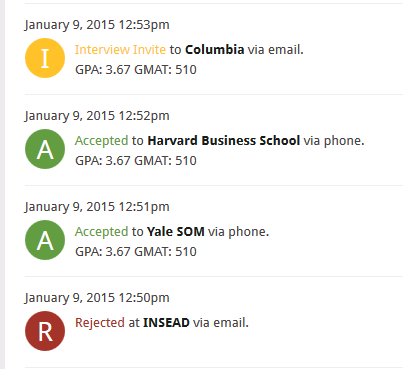Screen dimensions: 403x369
Task: Click Accepted status in Harvard entry
Action: (101, 141)
